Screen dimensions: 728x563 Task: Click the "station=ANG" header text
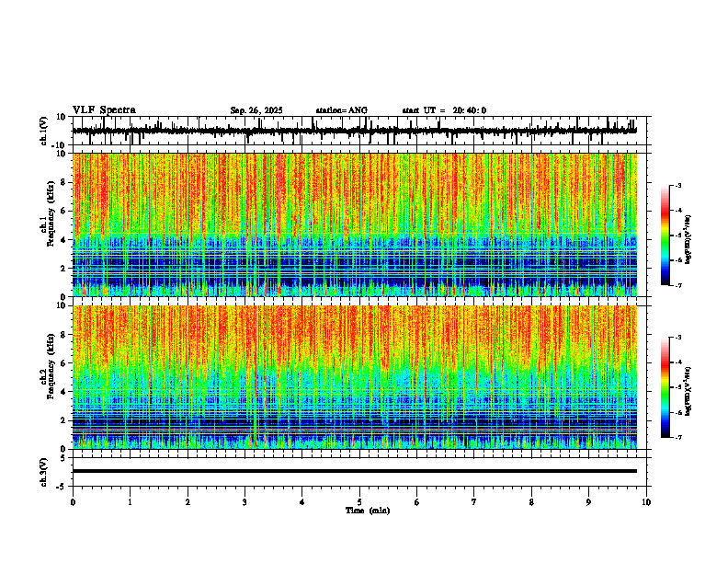[x=342, y=110]
